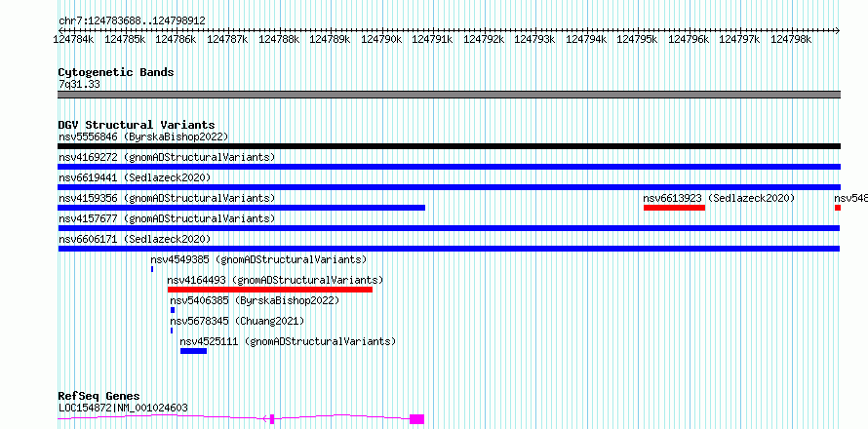Open variant label nsv5678345 (Chuang2021)

pyautogui.click(x=237, y=321)
